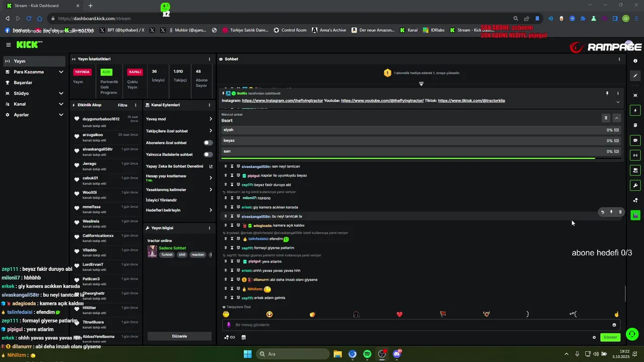Click the Düzenle button
This screenshot has width=644, height=362.
tap(180, 336)
